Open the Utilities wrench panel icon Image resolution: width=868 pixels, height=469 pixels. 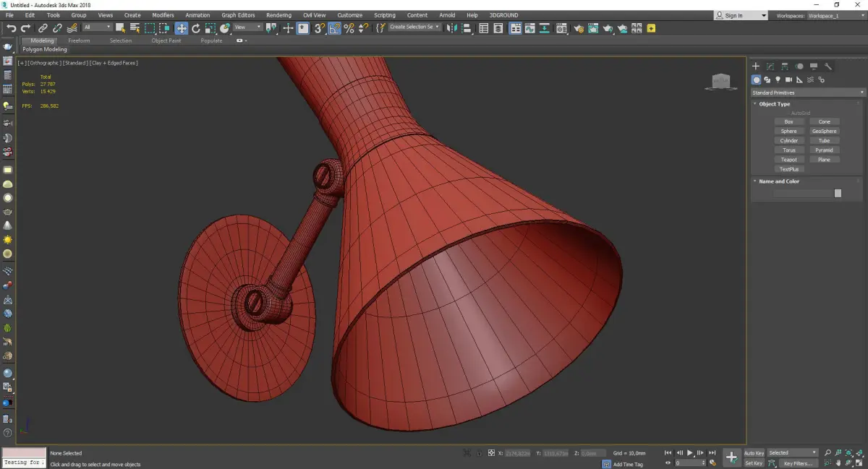coord(828,66)
